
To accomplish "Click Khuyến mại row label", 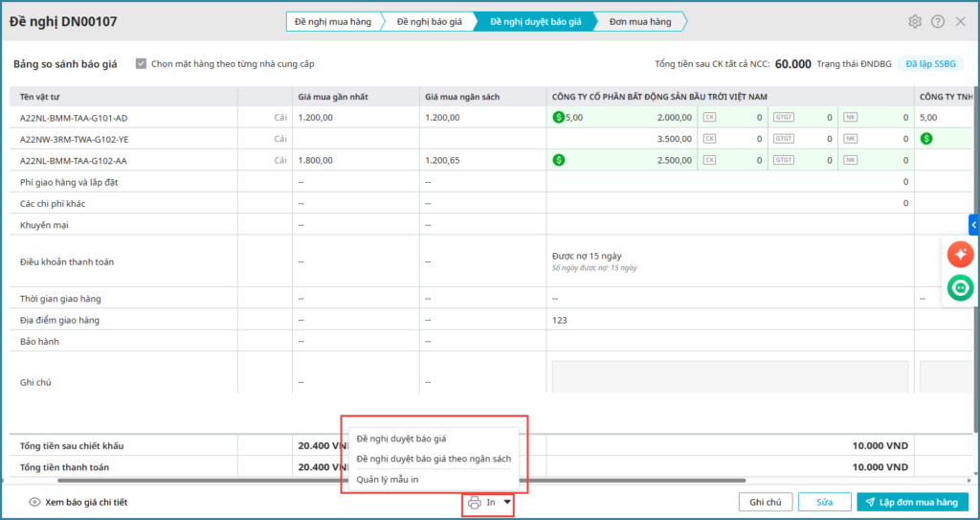I will (x=43, y=225).
